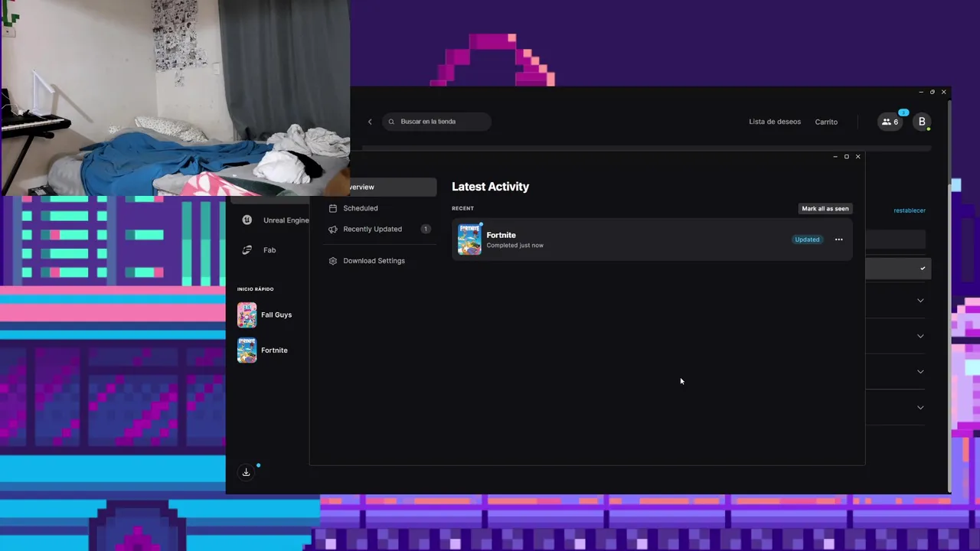Expand the second filter chevron in right panel
980x551 pixels.
(x=920, y=336)
